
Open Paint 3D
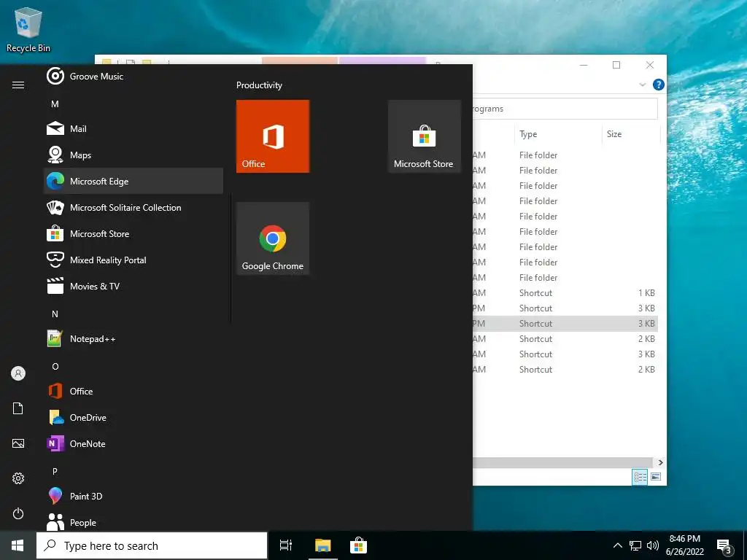[133, 496]
